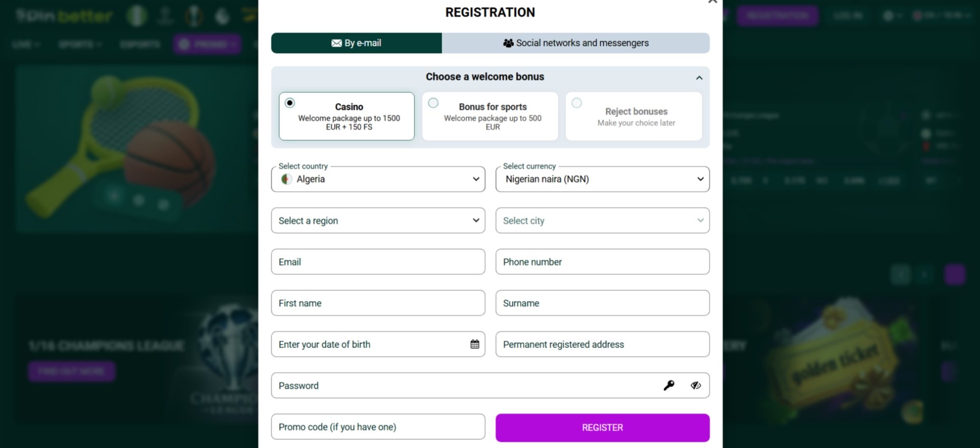Click the people icon on Social networks tab
Viewport: 980px width, 448px height.
508,43
